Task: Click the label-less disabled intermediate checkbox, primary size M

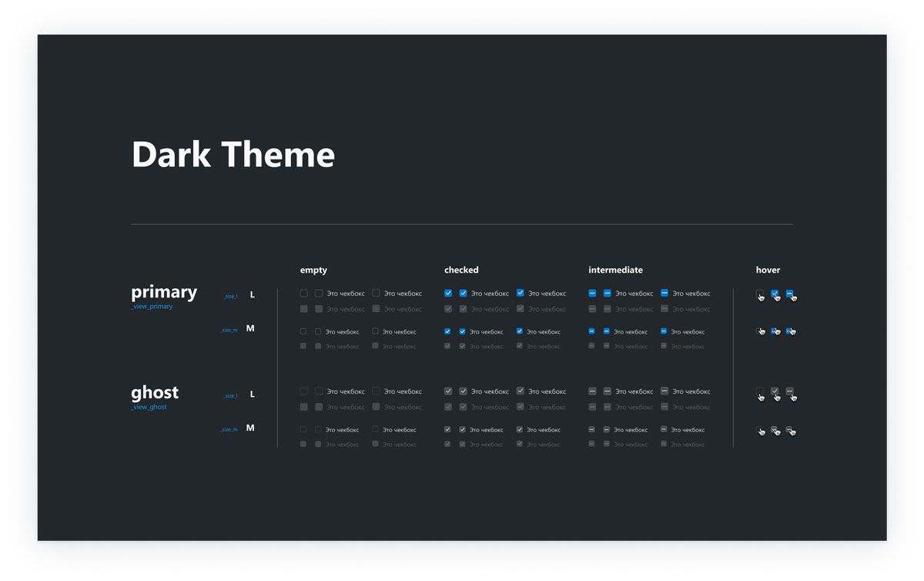Action: point(591,346)
